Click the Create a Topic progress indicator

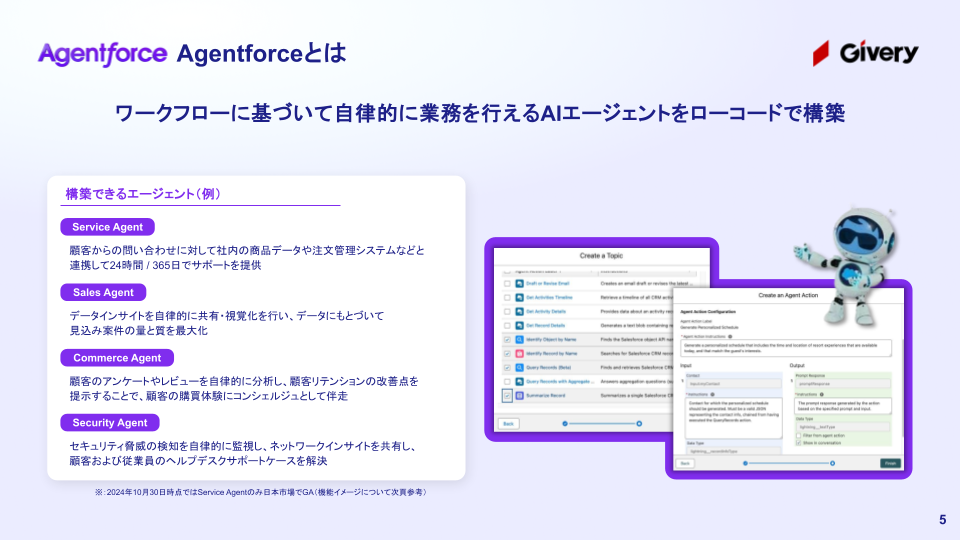(602, 424)
